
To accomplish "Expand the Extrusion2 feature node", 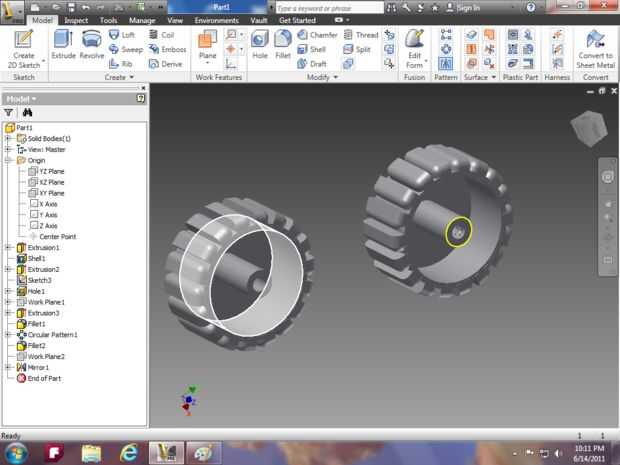I will point(8,269).
